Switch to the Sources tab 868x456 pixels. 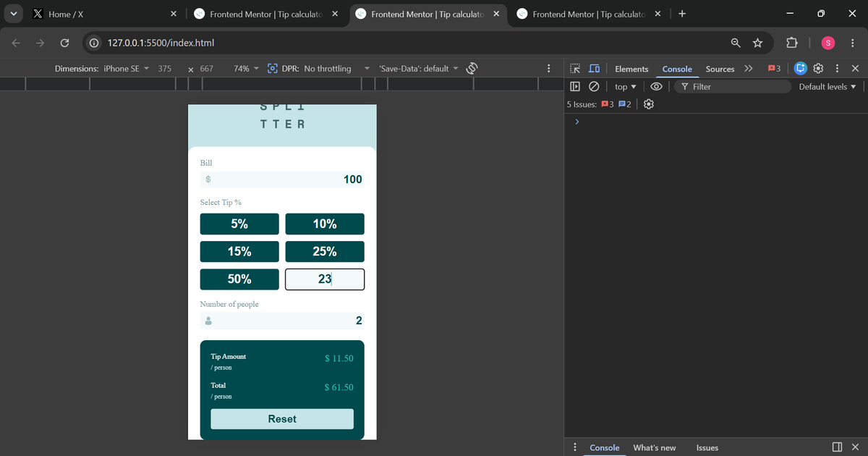point(720,69)
